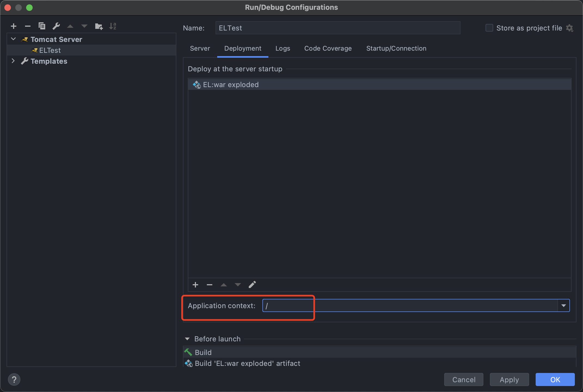Open the Application context dropdown arrow
583x392 pixels.
pos(563,305)
